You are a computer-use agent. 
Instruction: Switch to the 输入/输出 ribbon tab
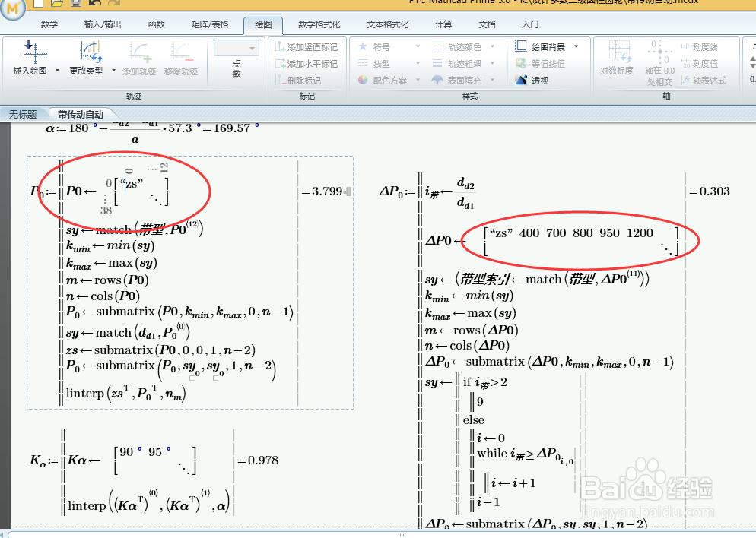(x=103, y=24)
